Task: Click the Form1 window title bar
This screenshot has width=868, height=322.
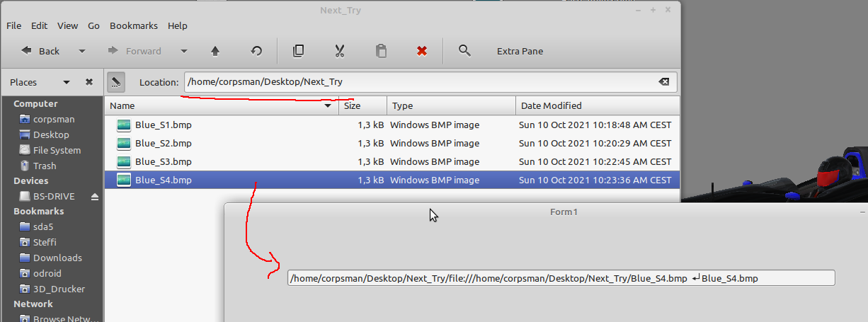Action: [546, 212]
